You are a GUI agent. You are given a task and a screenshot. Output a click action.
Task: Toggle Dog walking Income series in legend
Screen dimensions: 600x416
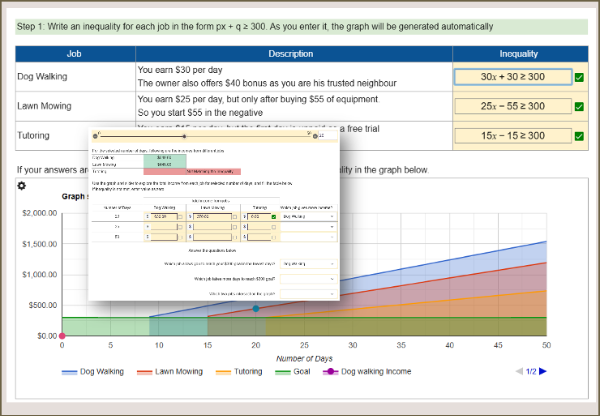(367, 372)
